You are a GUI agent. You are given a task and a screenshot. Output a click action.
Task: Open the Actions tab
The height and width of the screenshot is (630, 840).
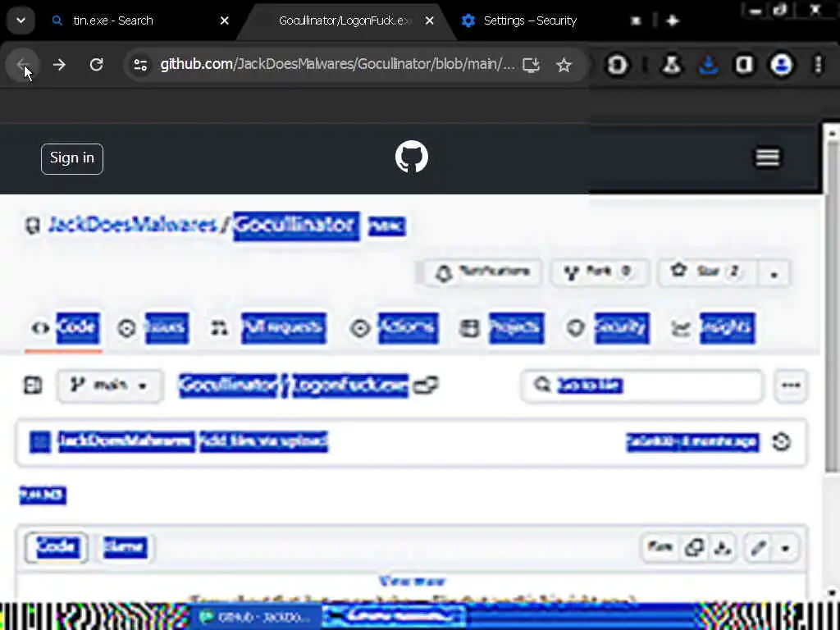(394, 327)
